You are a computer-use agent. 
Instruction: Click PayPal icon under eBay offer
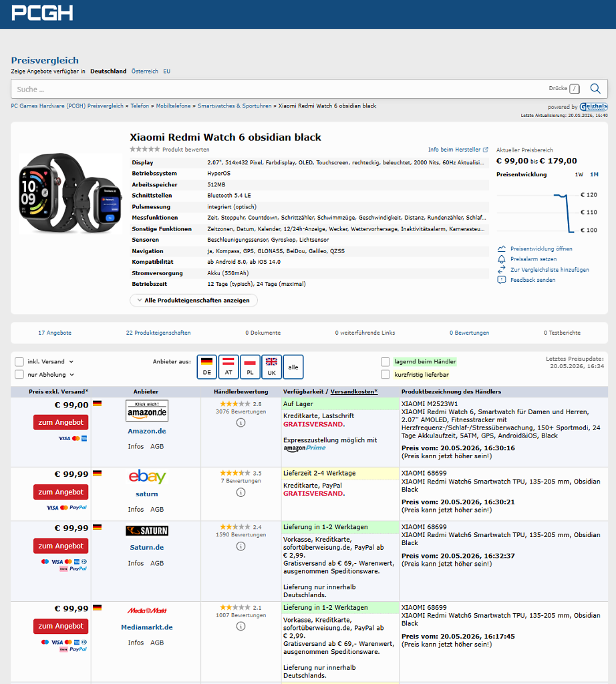[78, 508]
